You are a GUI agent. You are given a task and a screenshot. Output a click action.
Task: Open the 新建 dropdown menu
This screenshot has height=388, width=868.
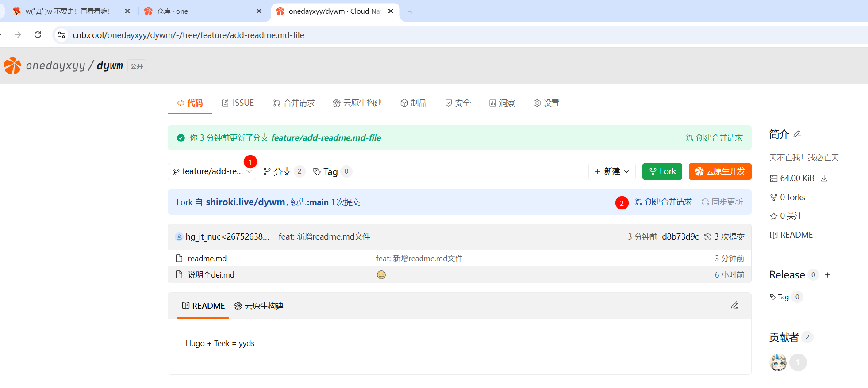click(612, 171)
